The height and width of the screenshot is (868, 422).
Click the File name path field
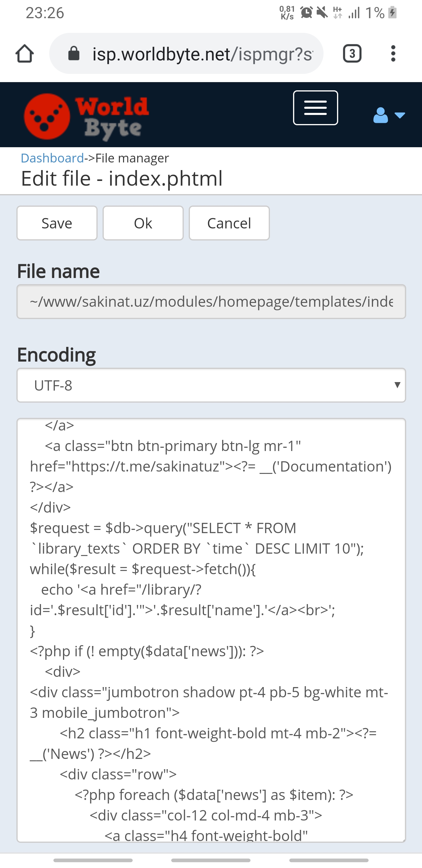click(211, 301)
